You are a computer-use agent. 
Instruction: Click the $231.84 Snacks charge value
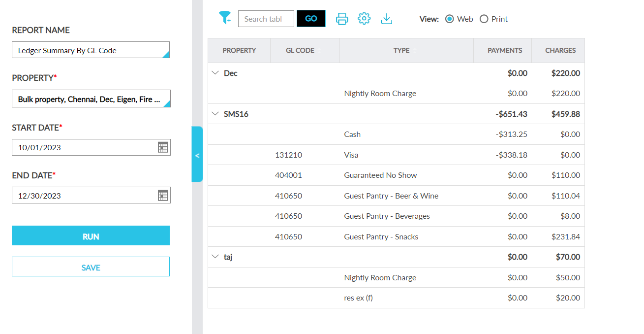tap(566, 236)
